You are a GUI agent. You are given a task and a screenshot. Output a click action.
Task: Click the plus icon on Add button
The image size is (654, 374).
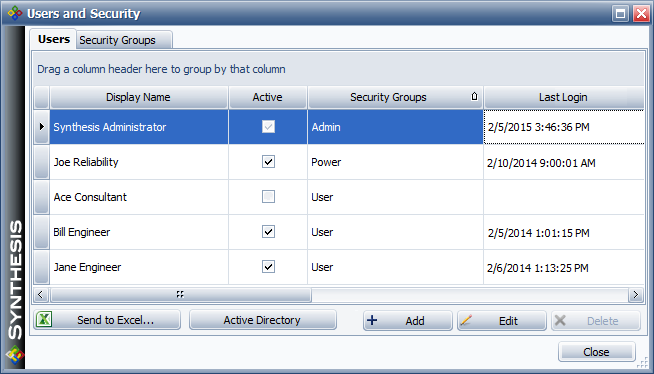[372, 320]
